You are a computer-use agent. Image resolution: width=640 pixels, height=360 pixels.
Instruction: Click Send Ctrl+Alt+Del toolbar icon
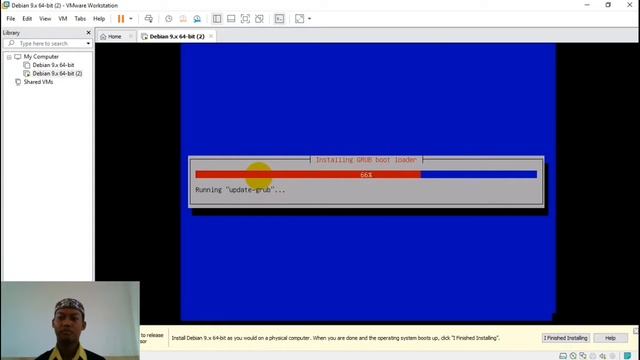(149, 19)
